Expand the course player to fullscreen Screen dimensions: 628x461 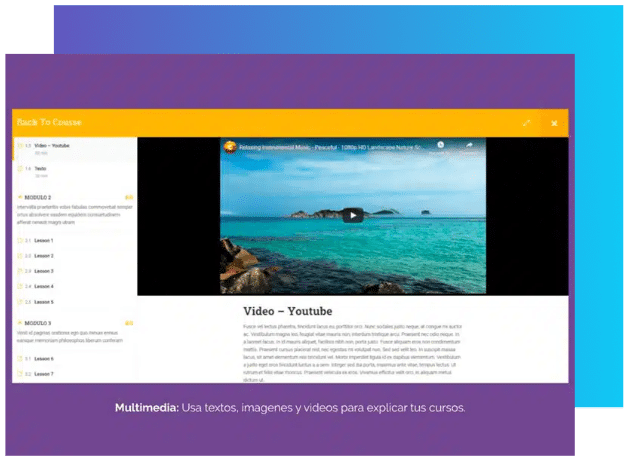click(527, 123)
